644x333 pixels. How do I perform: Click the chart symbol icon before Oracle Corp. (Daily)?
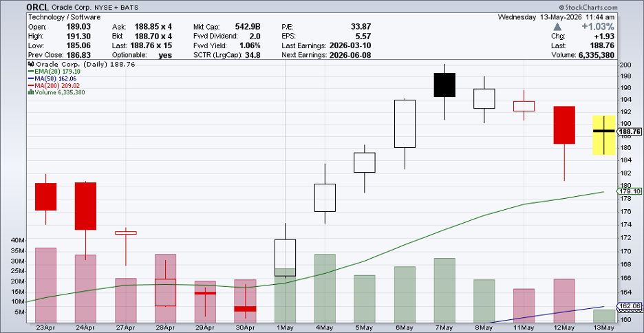point(31,65)
